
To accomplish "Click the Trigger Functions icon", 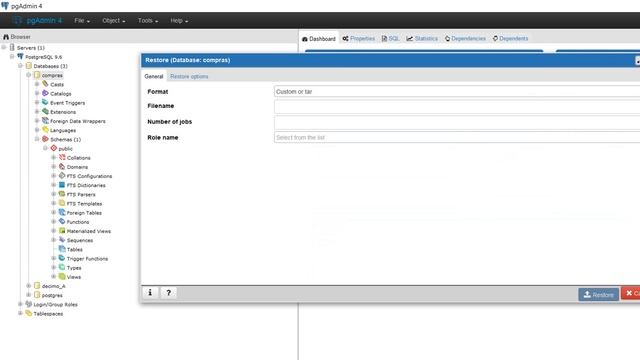I will [62, 258].
